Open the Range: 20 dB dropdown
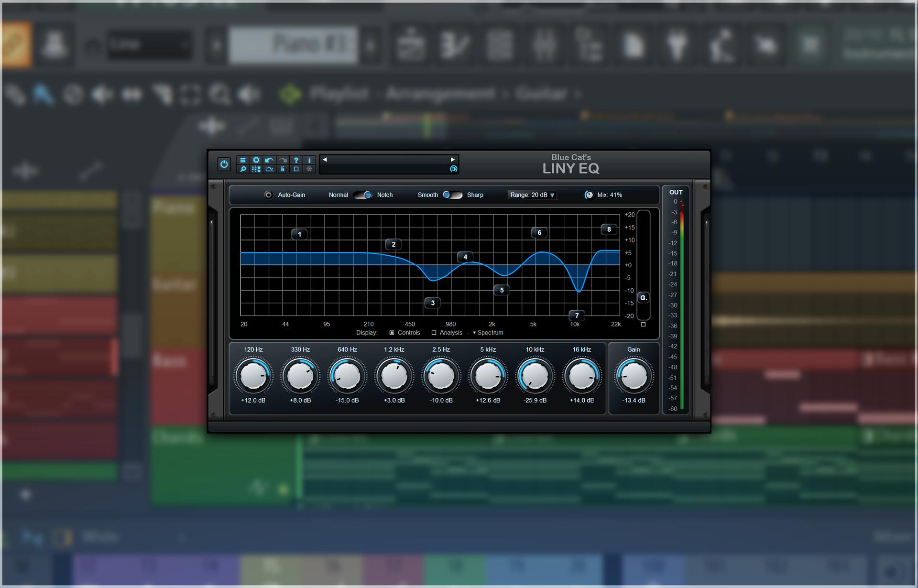The width and height of the screenshot is (918, 588). point(532,195)
